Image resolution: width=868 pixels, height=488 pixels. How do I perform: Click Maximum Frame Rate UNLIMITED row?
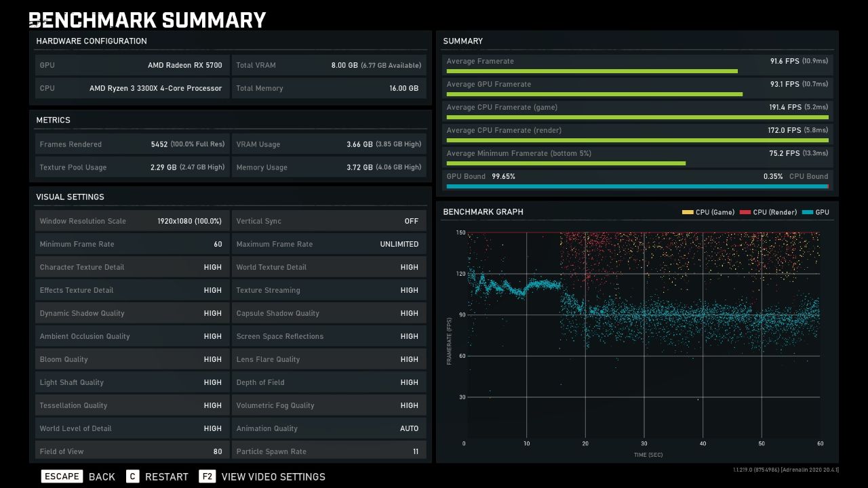coord(329,245)
